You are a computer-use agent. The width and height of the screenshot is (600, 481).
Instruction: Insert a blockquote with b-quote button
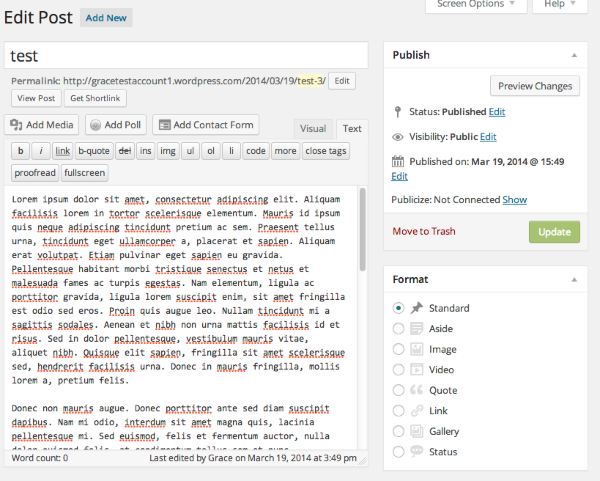click(x=93, y=151)
